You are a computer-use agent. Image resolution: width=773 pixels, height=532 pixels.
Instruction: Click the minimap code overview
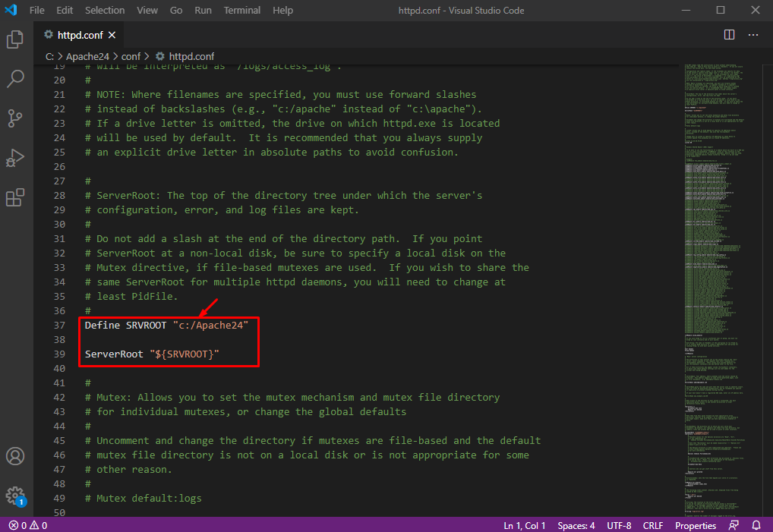point(715,290)
